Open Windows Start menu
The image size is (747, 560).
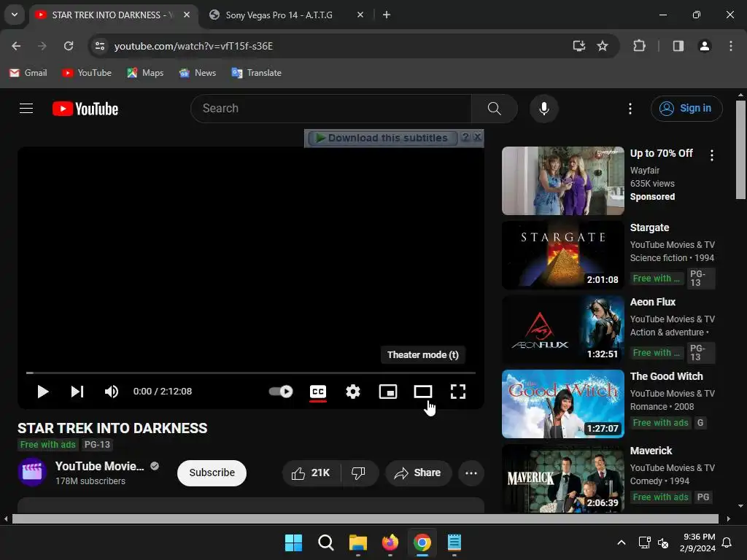293,542
